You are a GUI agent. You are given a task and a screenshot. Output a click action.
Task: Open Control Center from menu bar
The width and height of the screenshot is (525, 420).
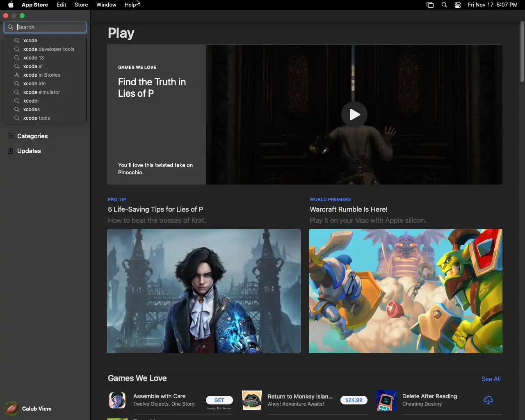pos(458,5)
